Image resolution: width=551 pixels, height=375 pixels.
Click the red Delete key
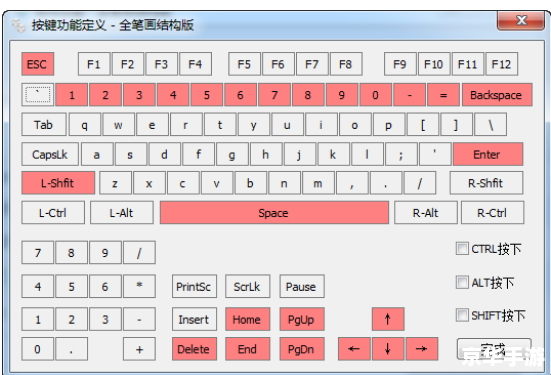[194, 349]
